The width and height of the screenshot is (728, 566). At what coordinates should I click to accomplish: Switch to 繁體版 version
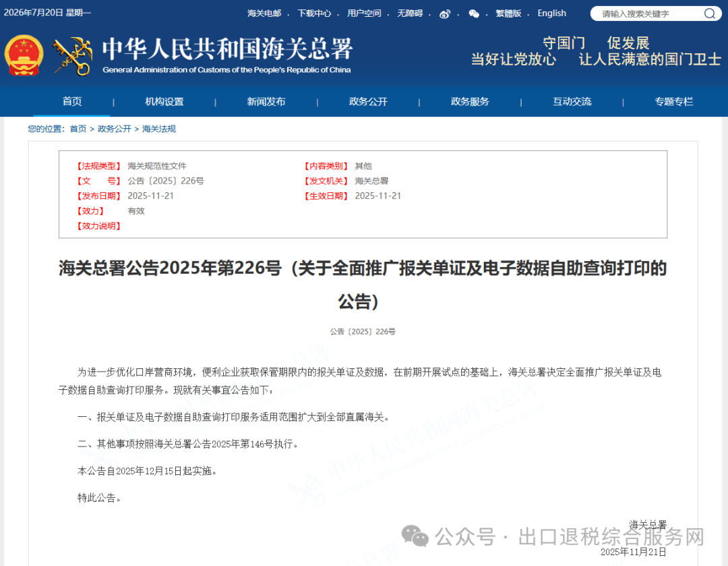point(508,13)
